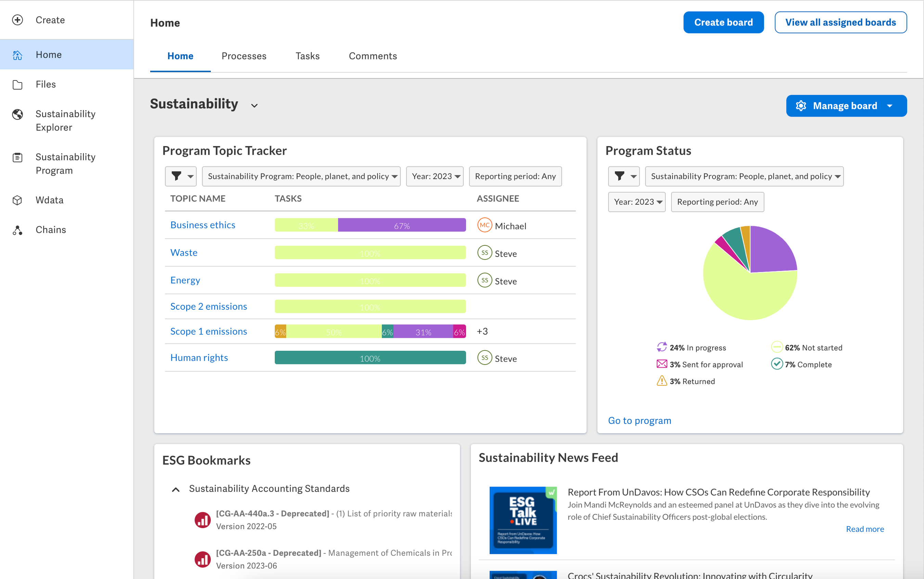
Task: Click Steve's SS avatar in Waste row
Action: point(484,253)
